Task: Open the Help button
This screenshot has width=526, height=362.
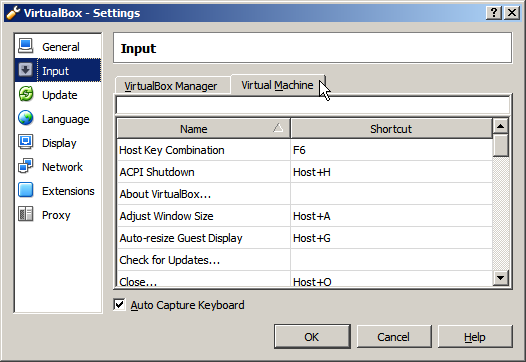Action: pyautogui.click(x=475, y=337)
